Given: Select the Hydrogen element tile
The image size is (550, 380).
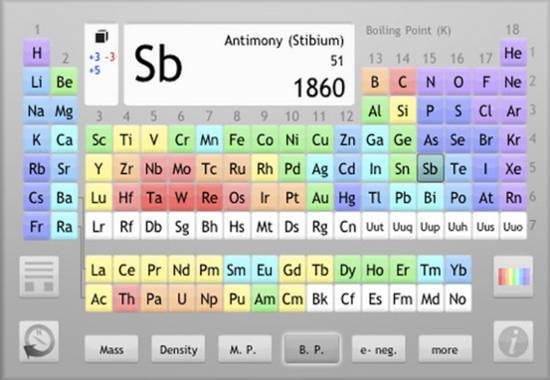Looking at the screenshot, I should click(x=36, y=53).
